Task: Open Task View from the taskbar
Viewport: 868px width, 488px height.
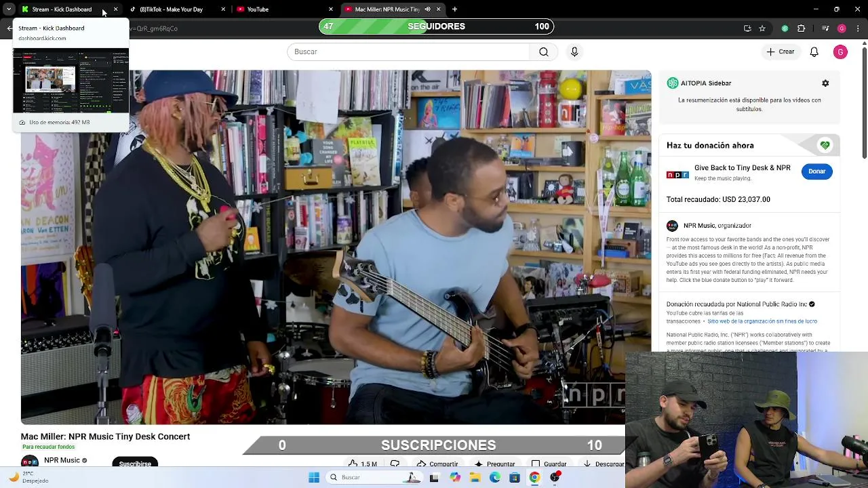Action: [x=434, y=477]
